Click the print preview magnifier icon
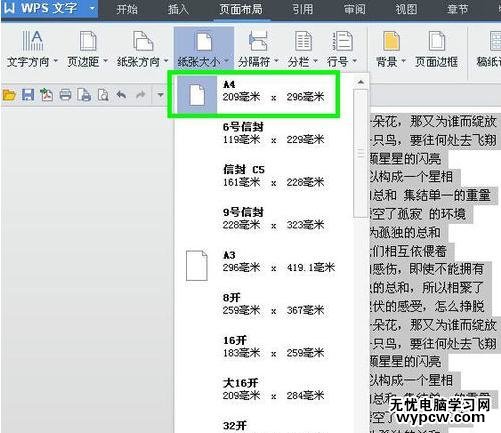This screenshot has width=501, height=433. pos(103,95)
